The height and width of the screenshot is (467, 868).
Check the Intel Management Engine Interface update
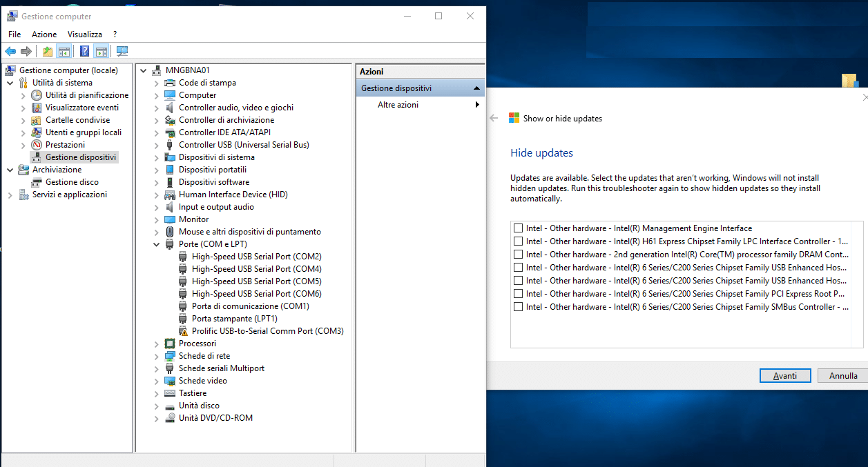tap(518, 228)
